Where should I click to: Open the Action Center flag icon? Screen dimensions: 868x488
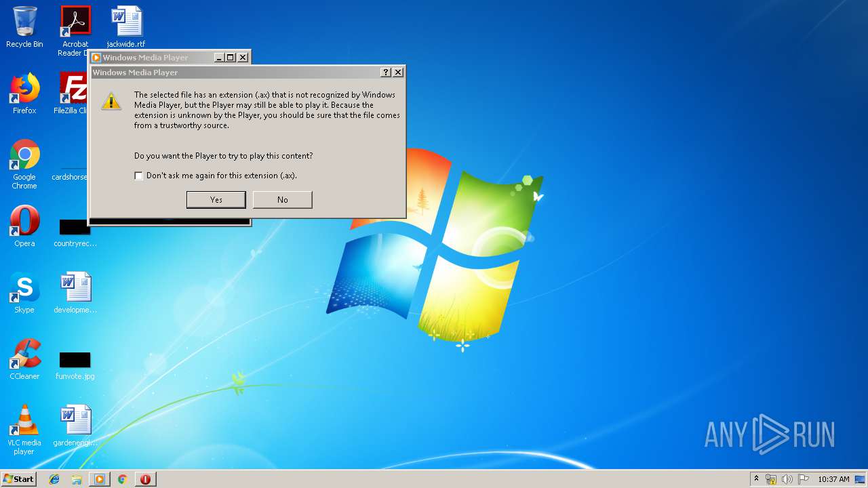(804, 479)
